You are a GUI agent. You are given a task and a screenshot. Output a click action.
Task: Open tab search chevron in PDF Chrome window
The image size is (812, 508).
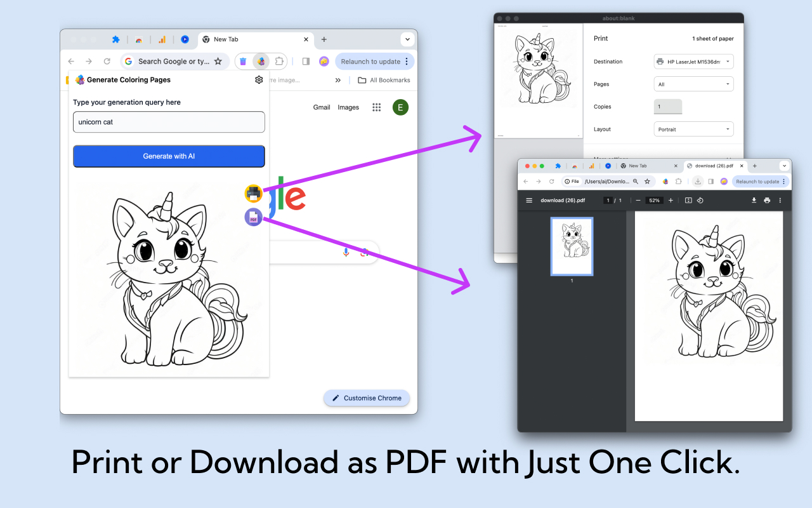pos(784,166)
